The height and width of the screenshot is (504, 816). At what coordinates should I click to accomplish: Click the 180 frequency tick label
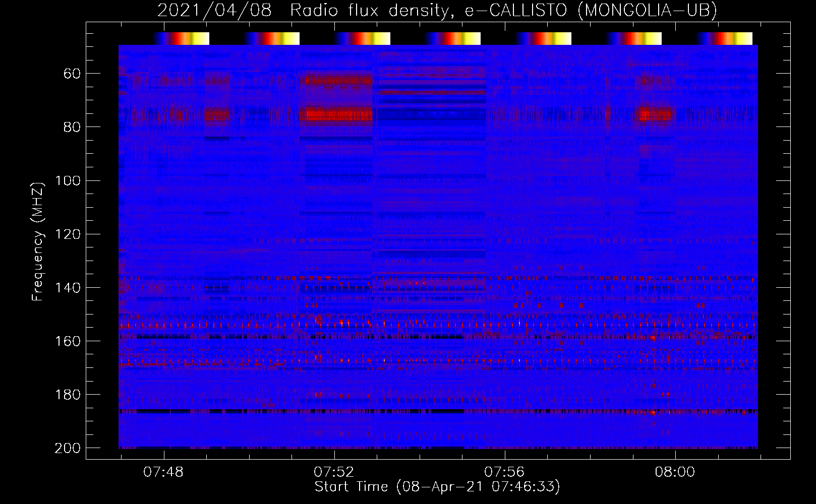[x=68, y=395]
